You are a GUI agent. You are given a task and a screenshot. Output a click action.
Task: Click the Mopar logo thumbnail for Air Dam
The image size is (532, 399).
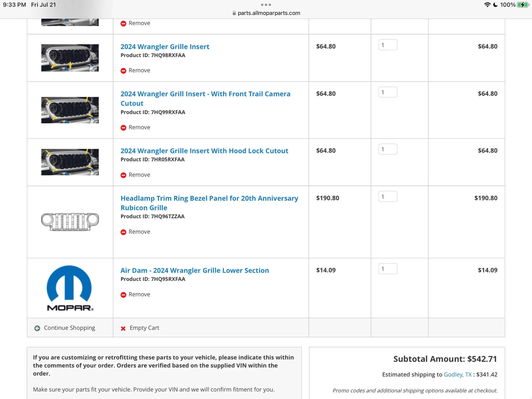[x=70, y=288]
